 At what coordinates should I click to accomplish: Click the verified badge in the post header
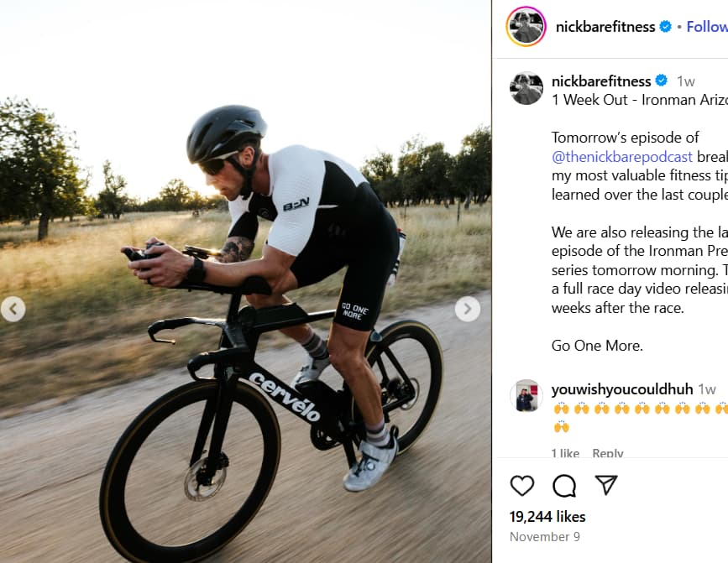pos(666,27)
